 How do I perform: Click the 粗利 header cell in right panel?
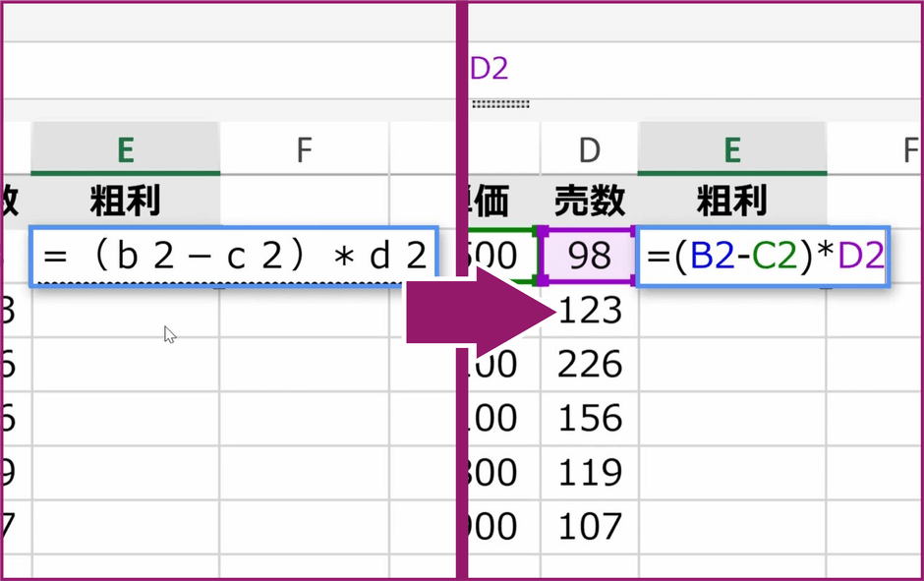click(x=732, y=201)
